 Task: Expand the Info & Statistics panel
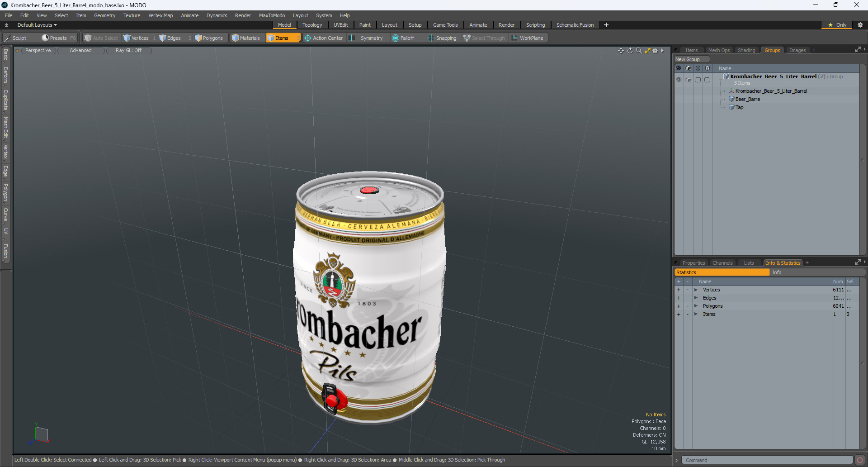click(x=858, y=262)
